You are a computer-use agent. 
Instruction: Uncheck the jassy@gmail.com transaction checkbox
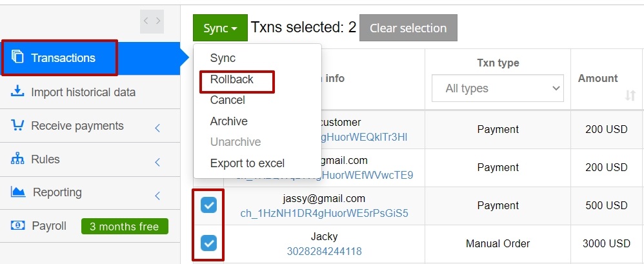(208, 205)
